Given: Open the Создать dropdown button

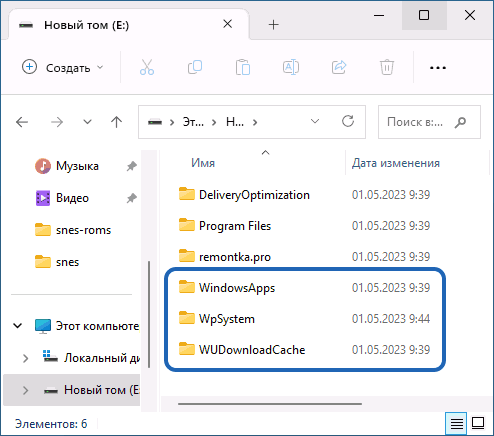Looking at the screenshot, I should click(63, 67).
